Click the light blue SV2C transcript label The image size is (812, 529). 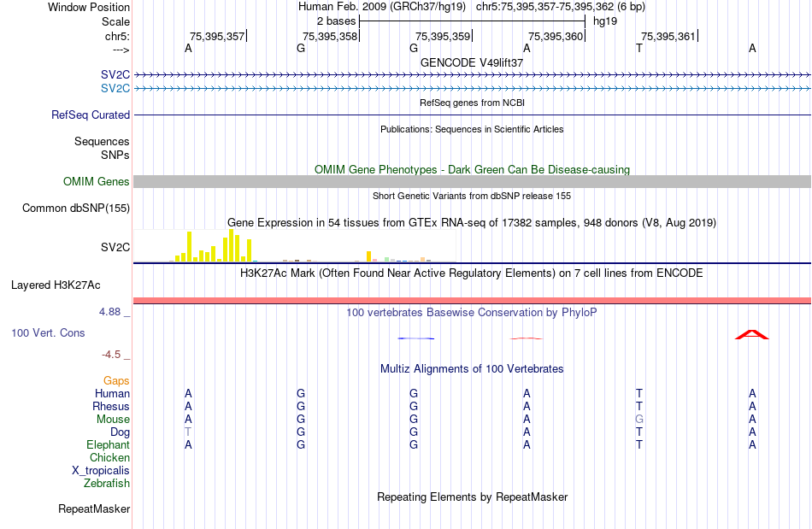click(x=115, y=89)
